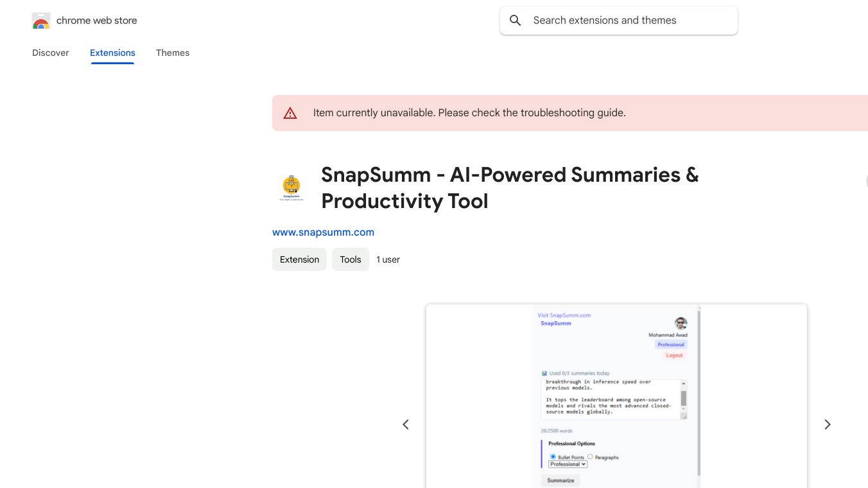Open the www.snapsumm.com link
Screen dimensions: 868x488
[323, 232]
